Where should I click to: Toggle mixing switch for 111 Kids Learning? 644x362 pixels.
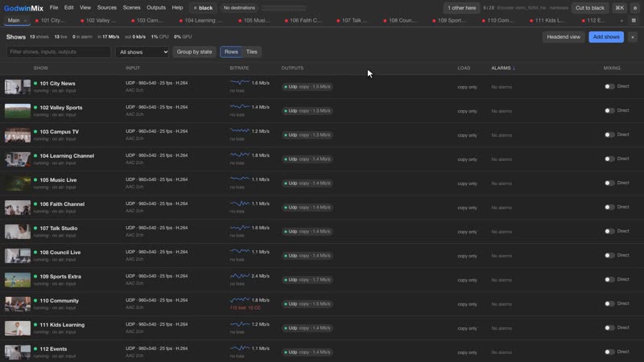click(x=609, y=328)
